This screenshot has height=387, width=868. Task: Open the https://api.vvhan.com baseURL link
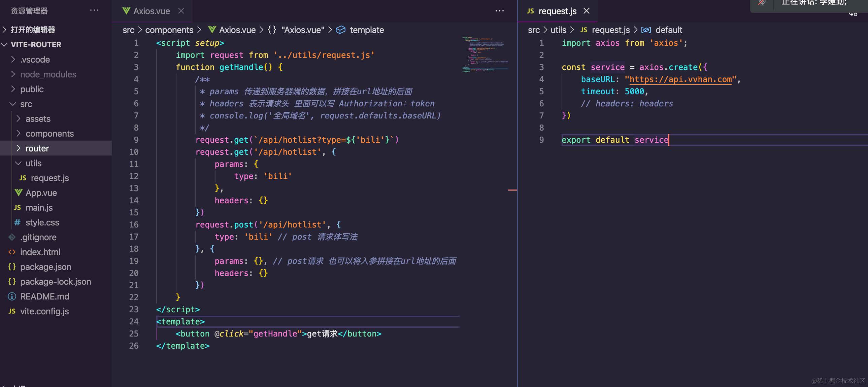coord(680,79)
